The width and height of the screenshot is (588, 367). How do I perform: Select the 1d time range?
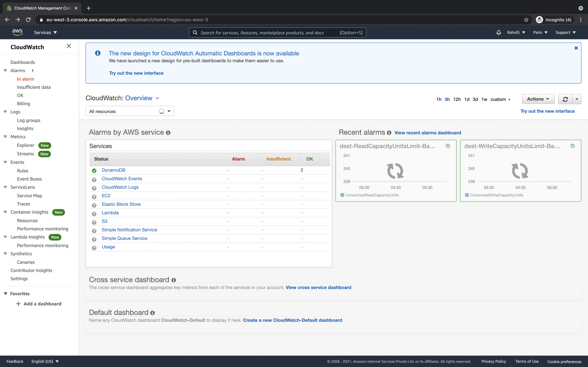click(467, 99)
